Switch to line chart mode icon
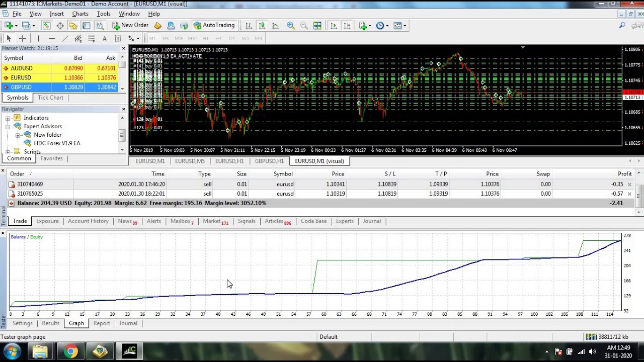Viewport: 644px width, 362px height. tap(275, 26)
